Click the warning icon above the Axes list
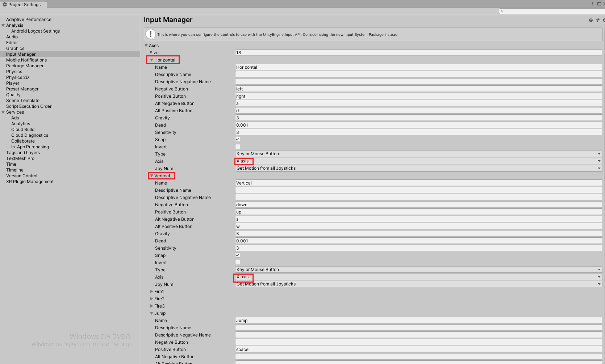Image resolution: width=605 pixels, height=364 pixels. click(x=150, y=34)
